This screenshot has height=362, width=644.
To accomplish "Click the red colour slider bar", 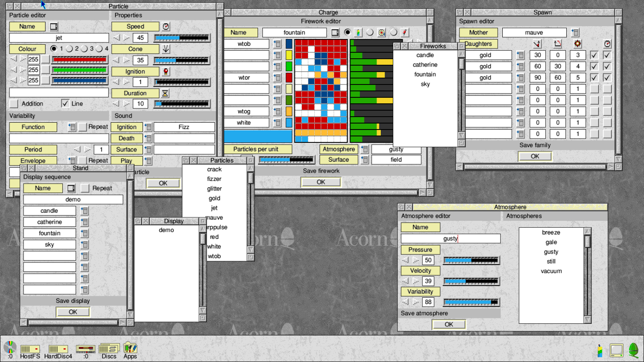I will click(x=79, y=59).
